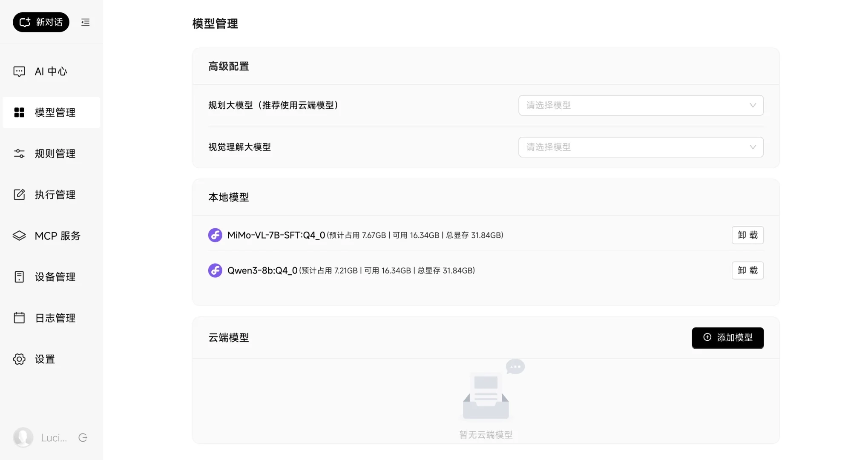
Task: Unload the MiMo-VL-7B-SFT model via 卸载
Action: [747, 235]
